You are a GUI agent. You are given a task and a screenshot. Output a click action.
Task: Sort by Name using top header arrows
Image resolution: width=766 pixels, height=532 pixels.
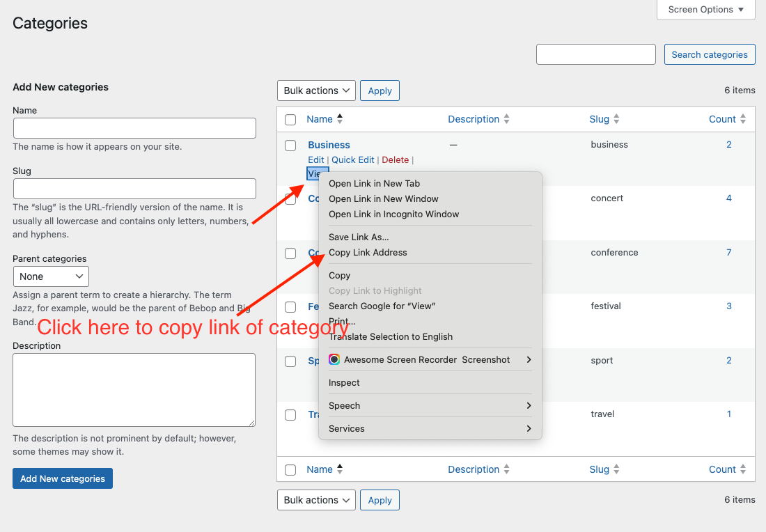click(x=340, y=119)
